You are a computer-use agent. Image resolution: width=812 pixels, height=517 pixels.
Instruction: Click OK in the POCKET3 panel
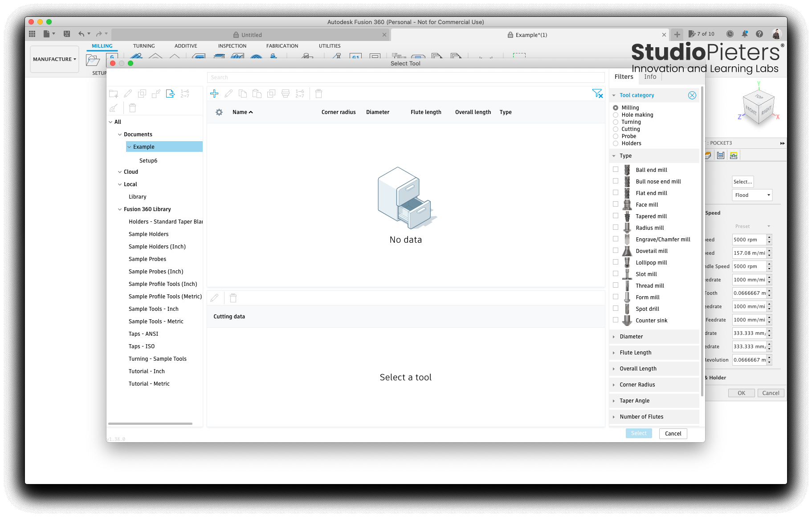coord(741,393)
